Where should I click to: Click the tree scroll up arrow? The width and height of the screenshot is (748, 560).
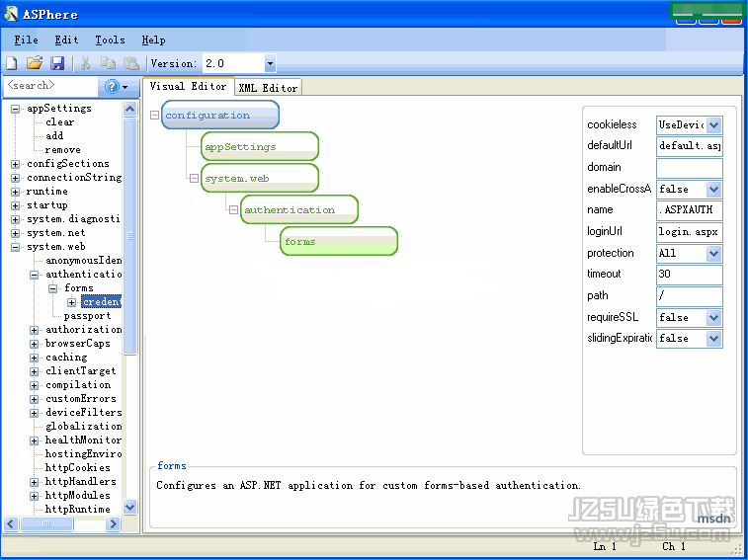(129, 109)
